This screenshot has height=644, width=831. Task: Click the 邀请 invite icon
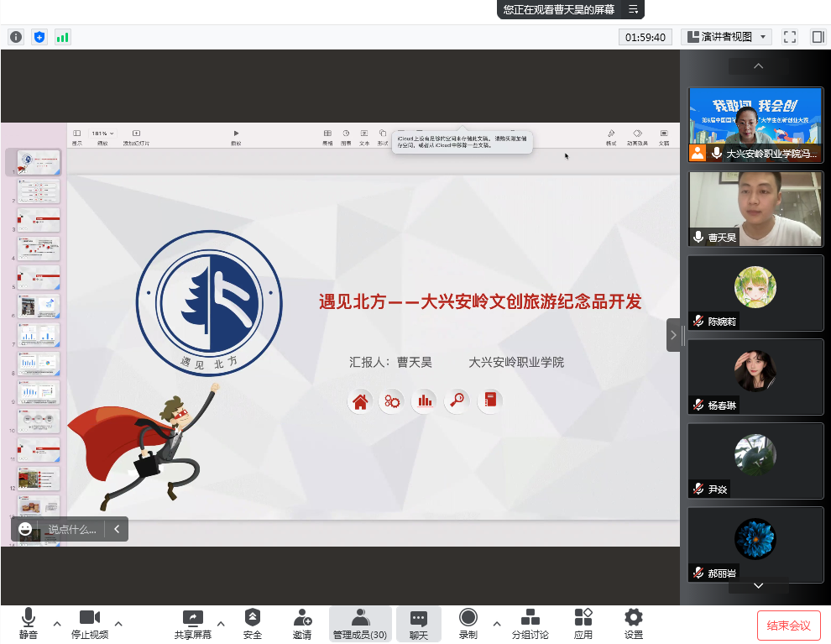pos(302,623)
